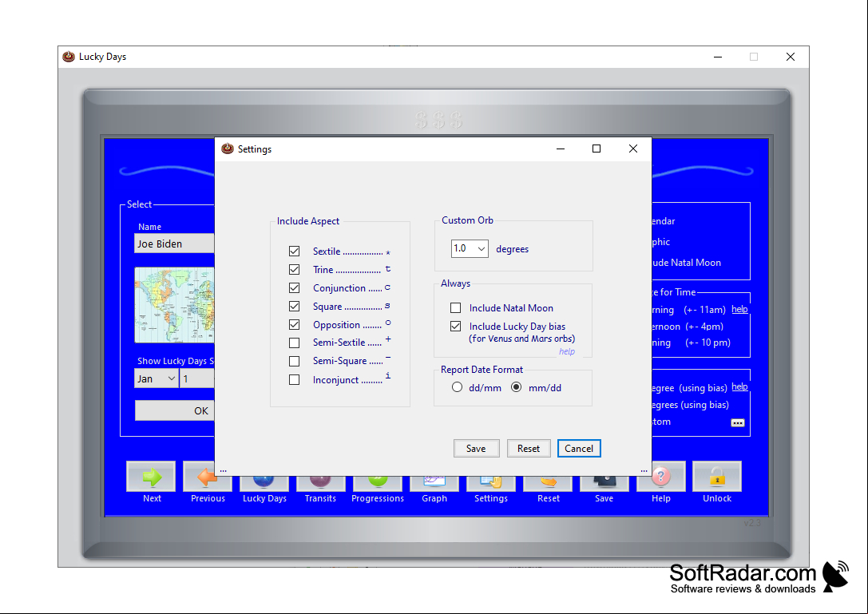Click the world map thumbnail

coord(174,305)
